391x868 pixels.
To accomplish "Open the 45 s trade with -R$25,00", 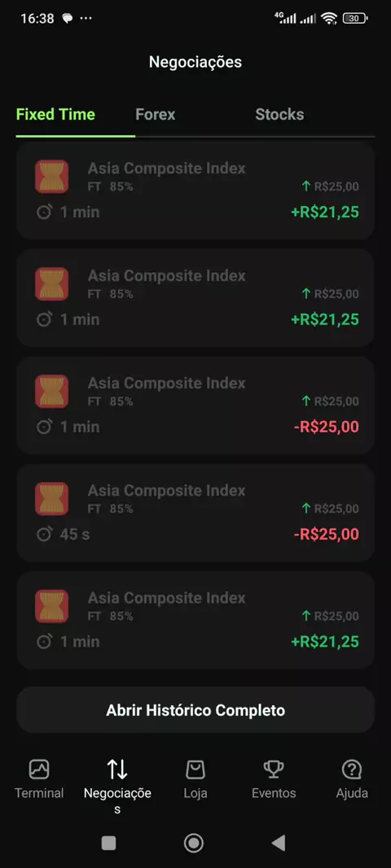I will pos(195,513).
